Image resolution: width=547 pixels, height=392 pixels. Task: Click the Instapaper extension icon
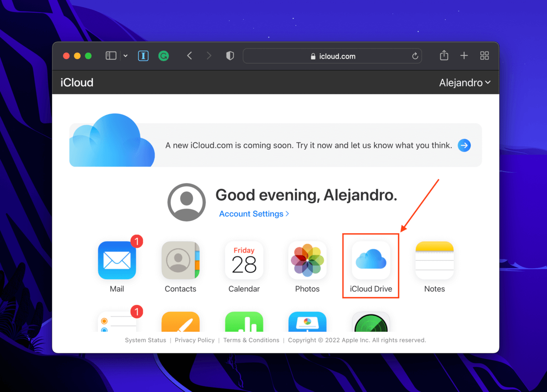pyautogui.click(x=143, y=56)
